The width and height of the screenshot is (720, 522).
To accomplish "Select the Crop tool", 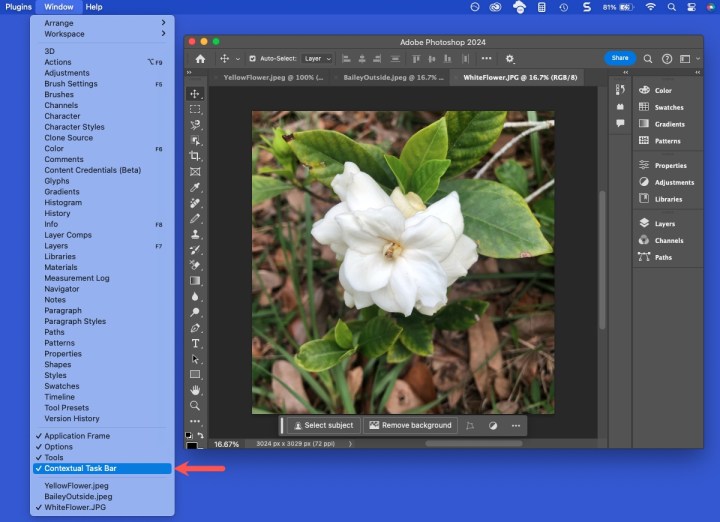I will point(195,156).
